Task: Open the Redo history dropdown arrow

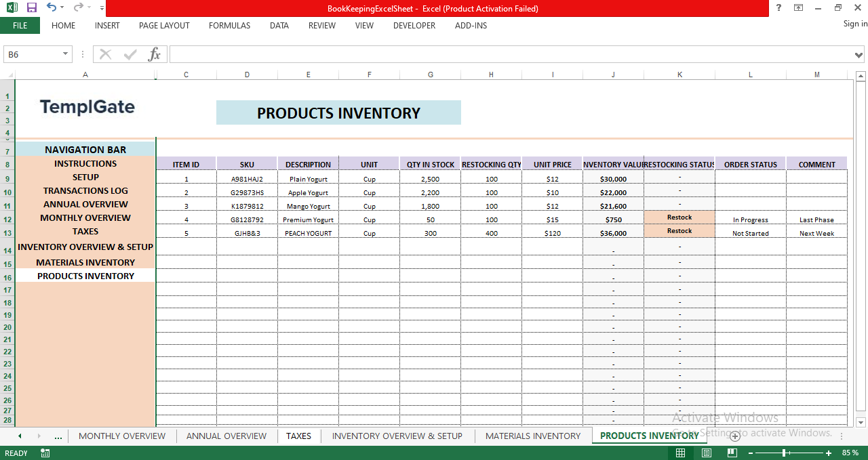Action: (x=89, y=8)
